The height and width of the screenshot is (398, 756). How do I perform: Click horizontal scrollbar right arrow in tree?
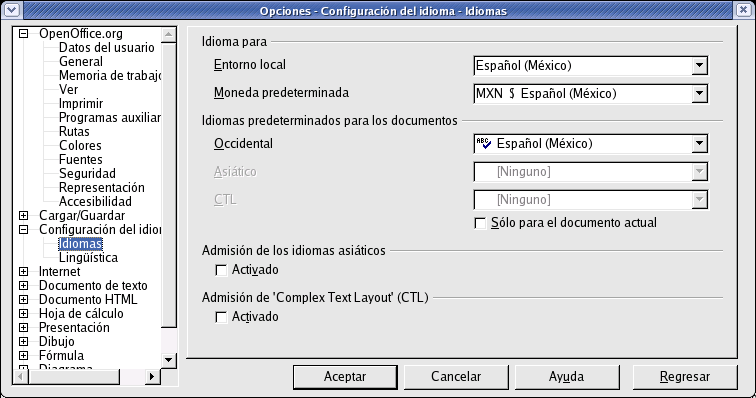tap(152, 376)
